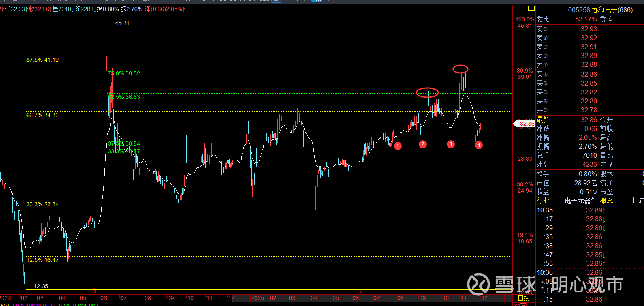
Task: Pick the 卖② ask price 32.89
Action: (x=589, y=56)
